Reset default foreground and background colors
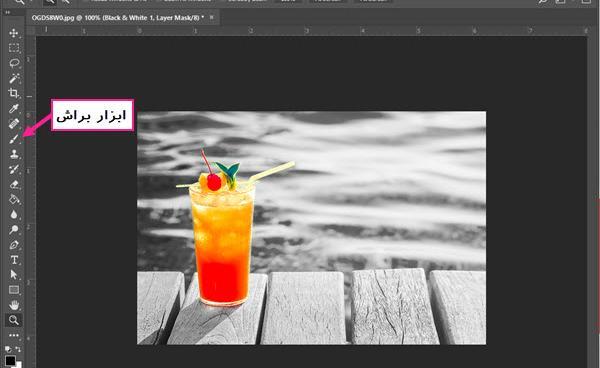 [8, 349]
